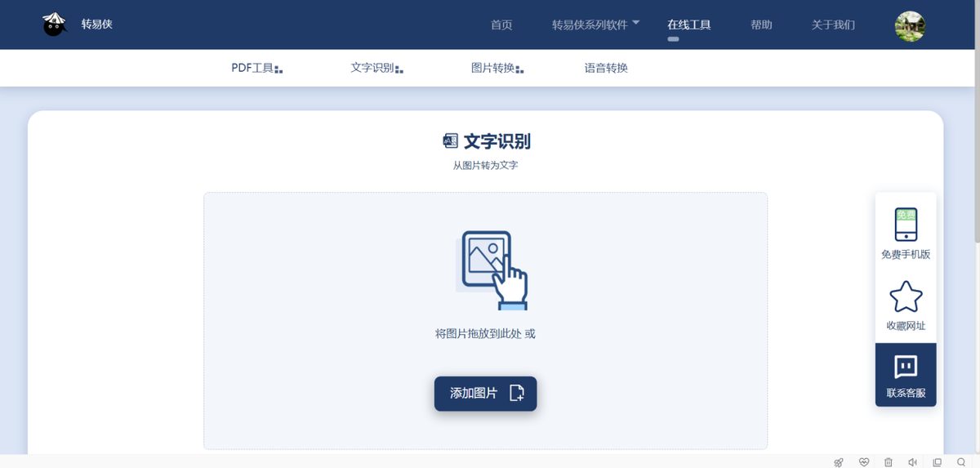Click the overlapping windows icon in the status bar
The width and height of the screenshot is (980, 468).
coord(938,462)
